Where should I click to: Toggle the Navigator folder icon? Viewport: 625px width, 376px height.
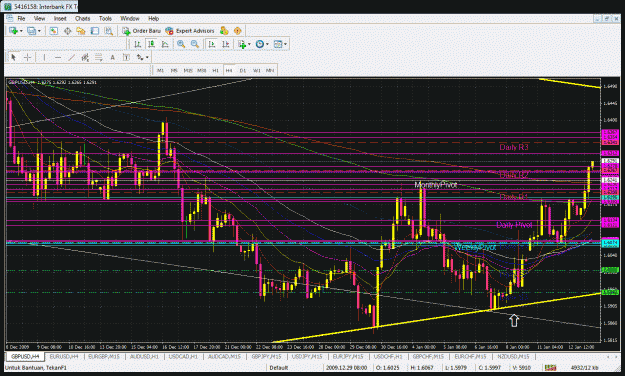81,31
